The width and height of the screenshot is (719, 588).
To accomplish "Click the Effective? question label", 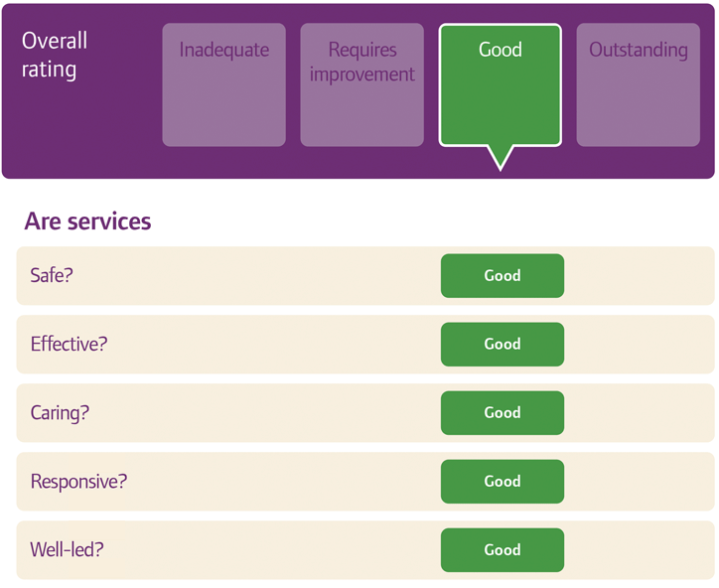I will pyautogui.click(x=69, y=345).
